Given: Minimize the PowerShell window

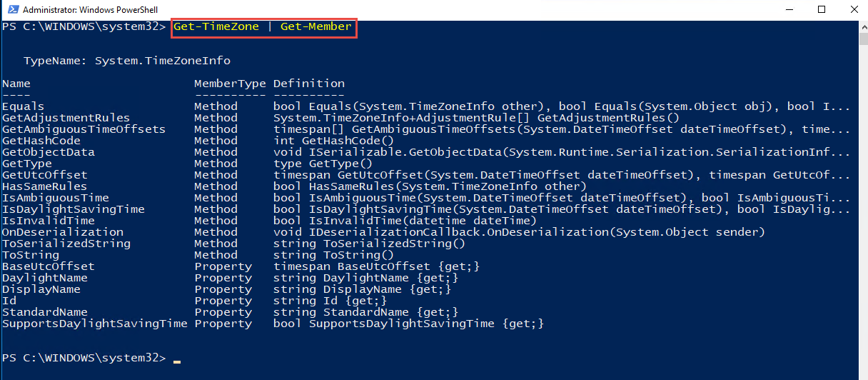Looking at the screenshot, I should pos(787,9).
